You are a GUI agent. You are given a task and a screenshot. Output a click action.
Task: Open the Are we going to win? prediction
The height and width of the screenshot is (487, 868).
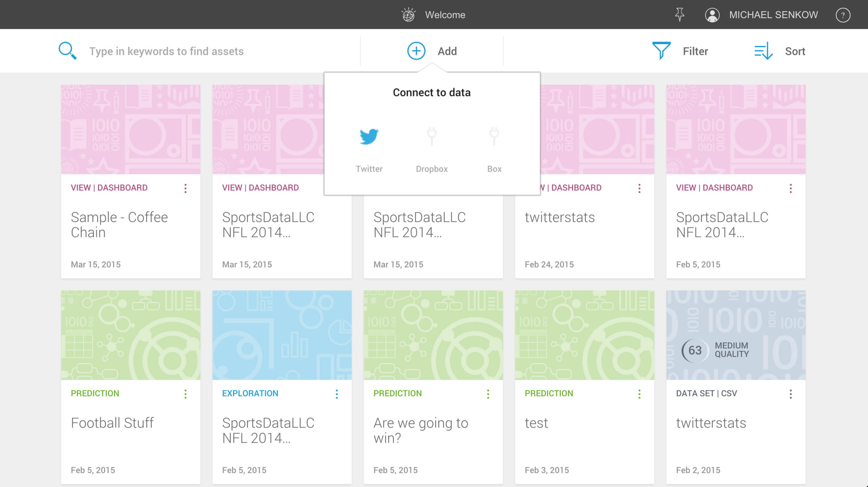[x=420, y=430]
